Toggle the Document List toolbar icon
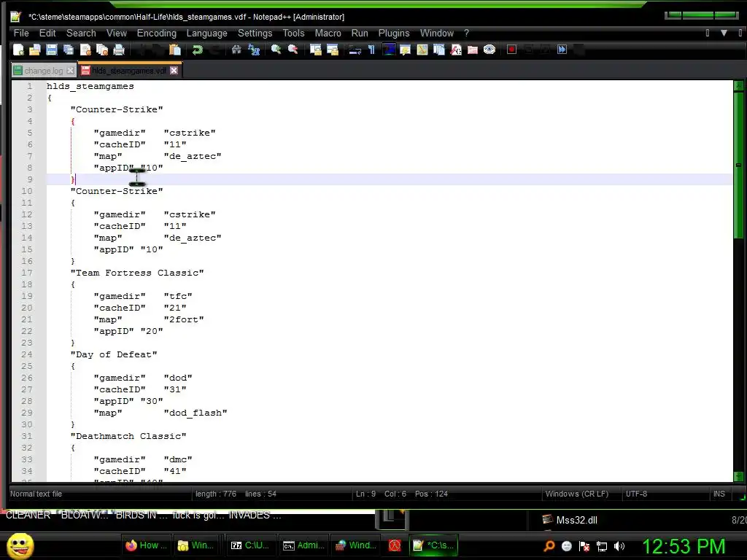The width and height of the screenshot is (747, 560). 438,50
